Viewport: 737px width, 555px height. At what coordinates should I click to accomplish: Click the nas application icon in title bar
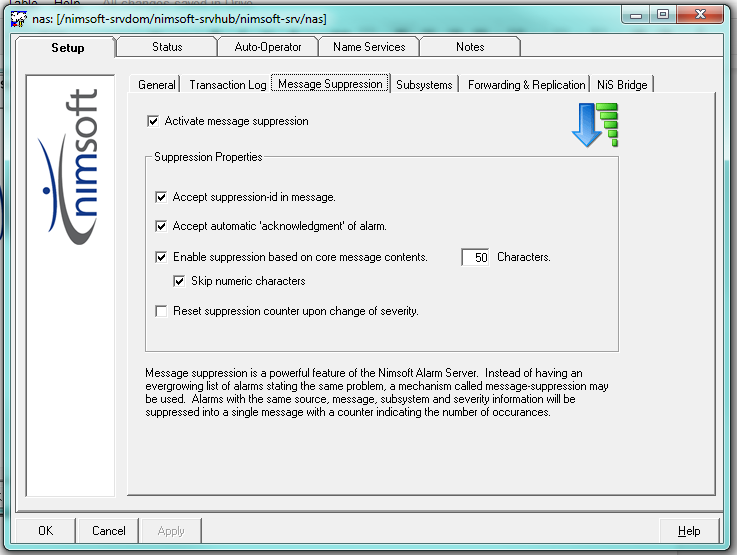[x=18, y=19]
